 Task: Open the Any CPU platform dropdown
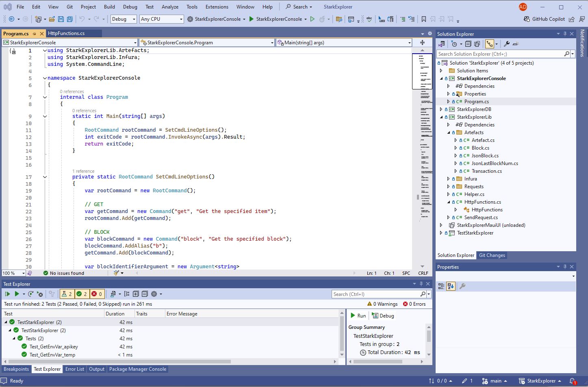(x=162, y=19)
